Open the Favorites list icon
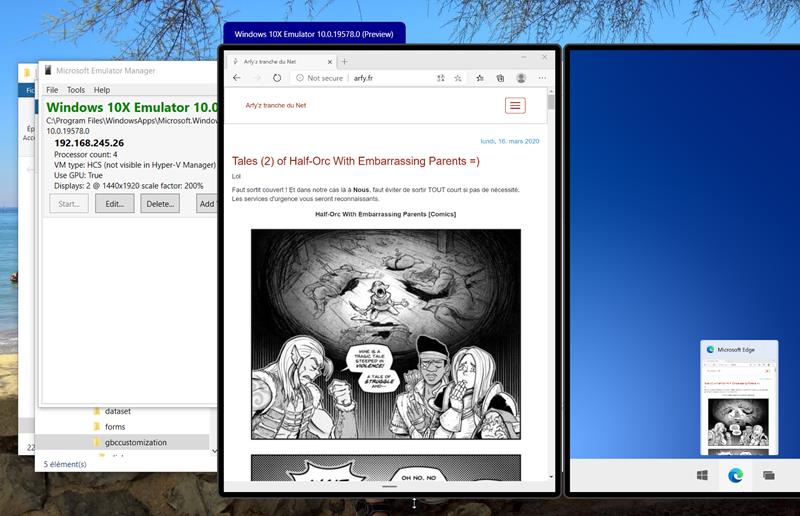800x516 pixels. tap(480, 78)
